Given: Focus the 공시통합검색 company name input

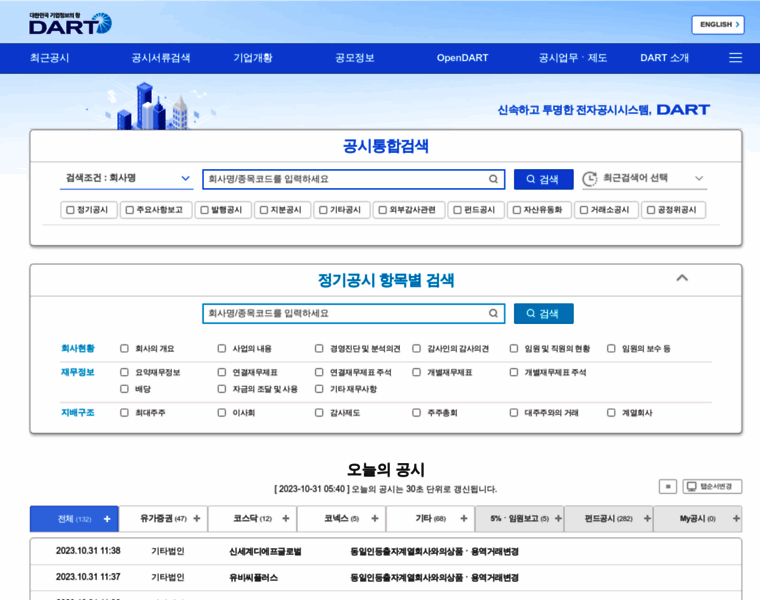Looking at the screenshot, I should [x=353, y=179].
